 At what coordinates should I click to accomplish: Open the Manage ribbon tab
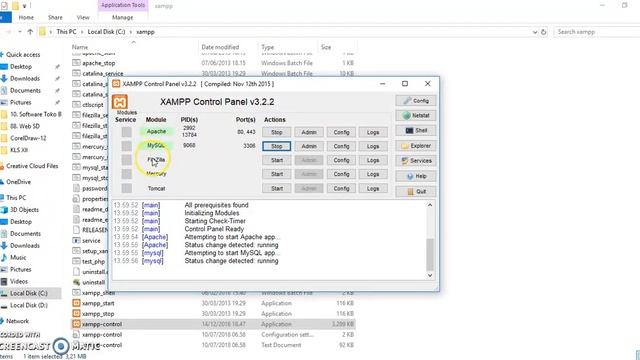tap(122, 18)
